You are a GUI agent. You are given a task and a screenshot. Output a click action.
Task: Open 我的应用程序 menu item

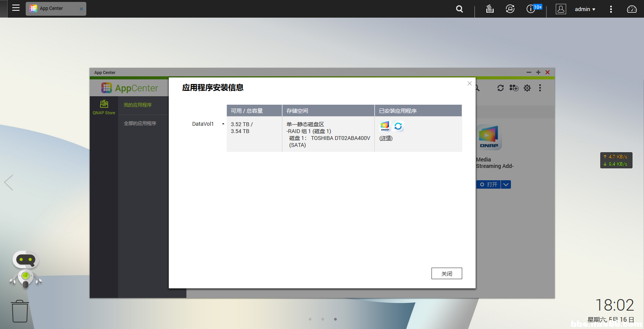[138, 105]
